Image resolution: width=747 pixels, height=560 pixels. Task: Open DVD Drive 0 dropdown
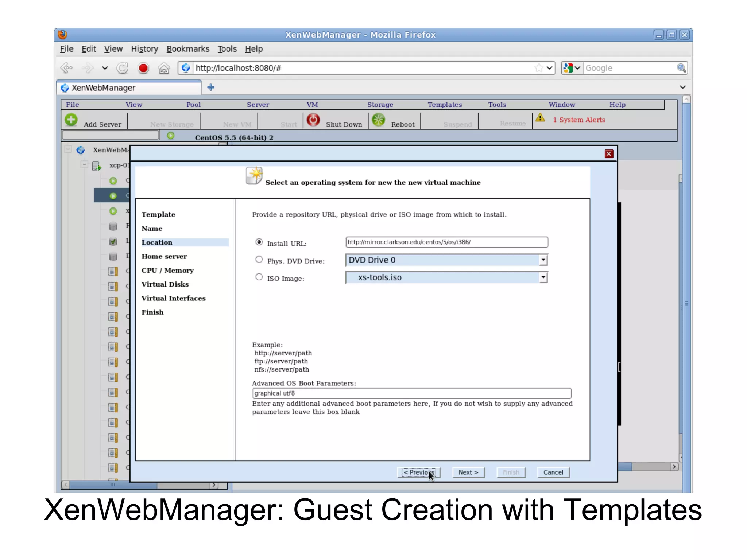543,260
